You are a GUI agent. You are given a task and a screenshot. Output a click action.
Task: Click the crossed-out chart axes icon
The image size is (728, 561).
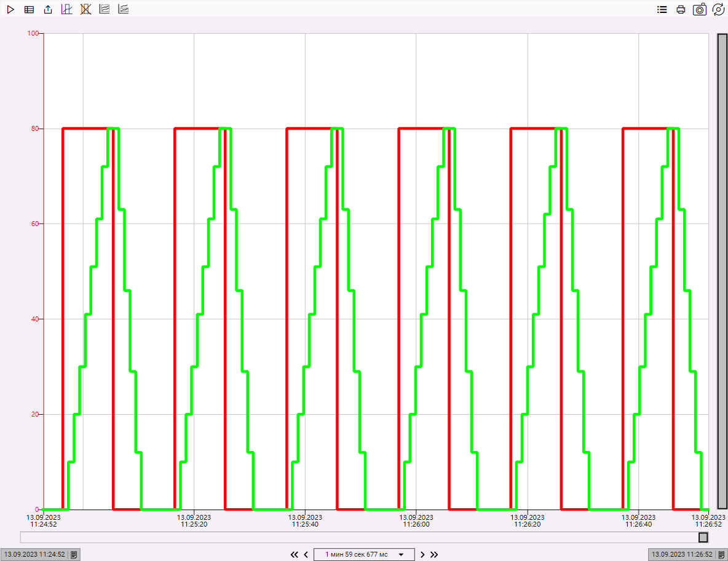(85, 9)
